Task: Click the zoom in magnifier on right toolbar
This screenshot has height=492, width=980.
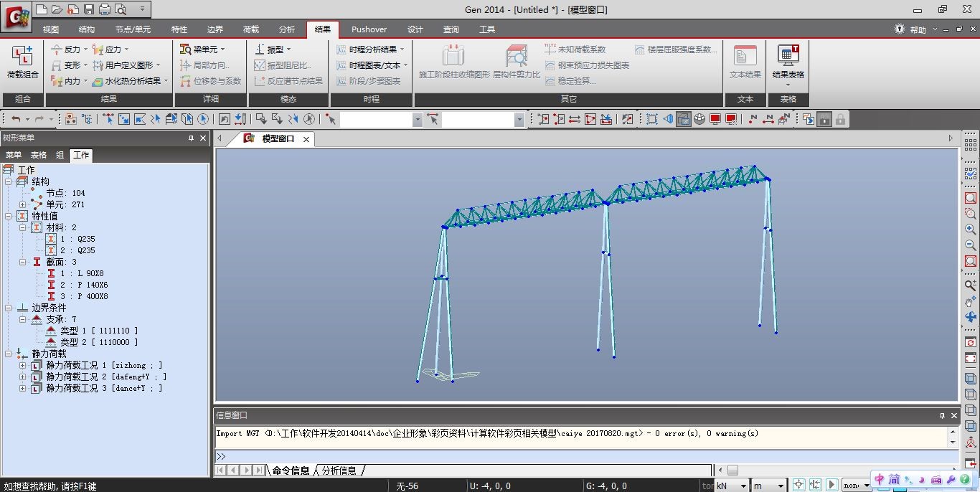Action: pos(970,230)
